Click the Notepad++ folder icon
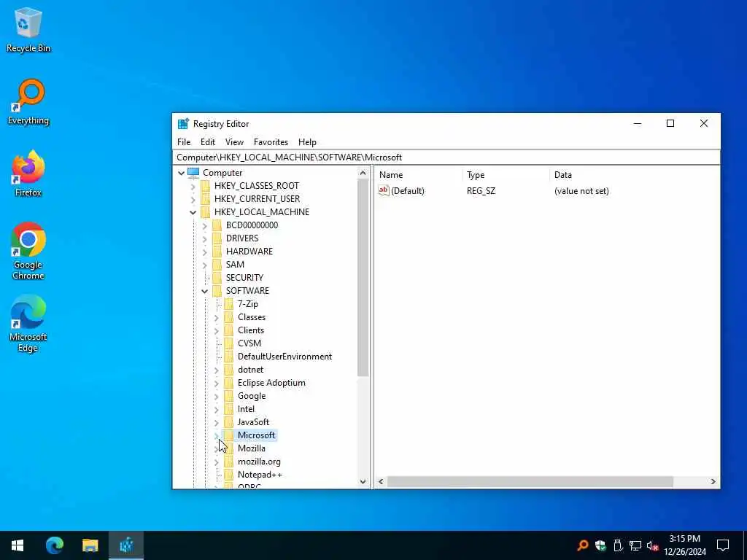747x560 pixels. (228, 474)
